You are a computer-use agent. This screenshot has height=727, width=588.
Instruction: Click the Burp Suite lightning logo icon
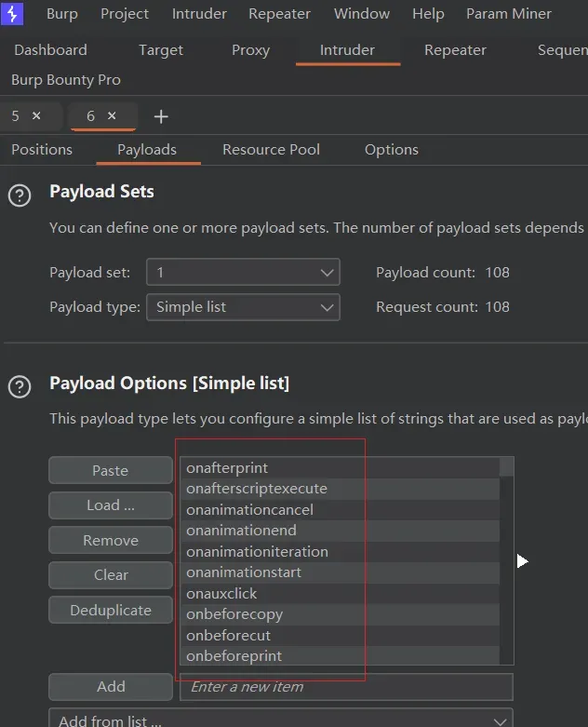(x=12, y=14)
